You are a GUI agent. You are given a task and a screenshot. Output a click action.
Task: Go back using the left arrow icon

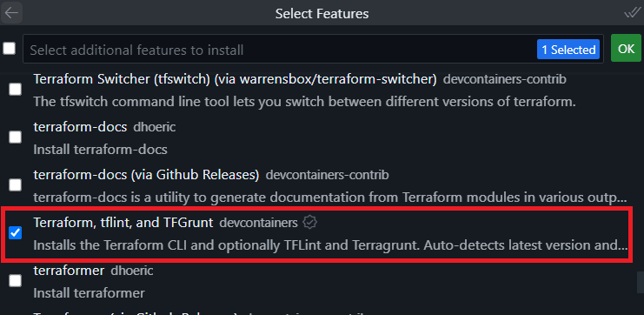[11, 13]
